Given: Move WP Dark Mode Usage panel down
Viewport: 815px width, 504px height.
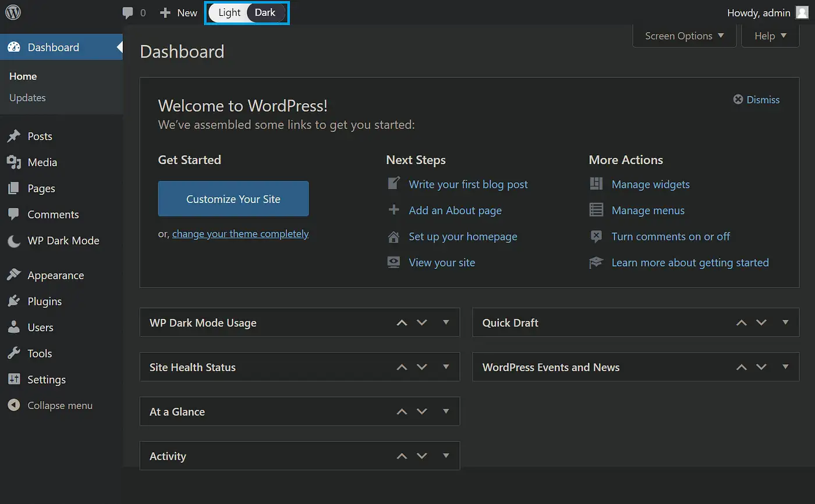Looking at the screenshot, I should (x=422, y=322).
